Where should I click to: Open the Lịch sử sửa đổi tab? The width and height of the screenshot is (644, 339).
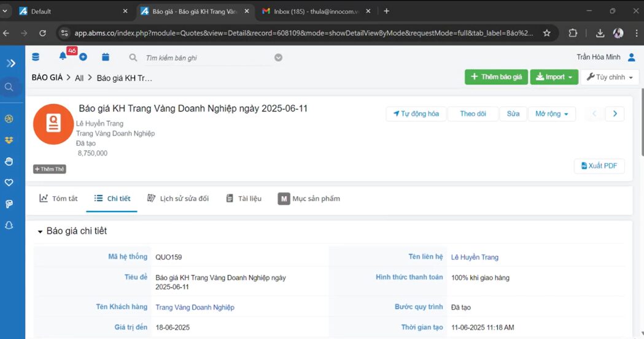pyautogui.click(x=178, y=199)
